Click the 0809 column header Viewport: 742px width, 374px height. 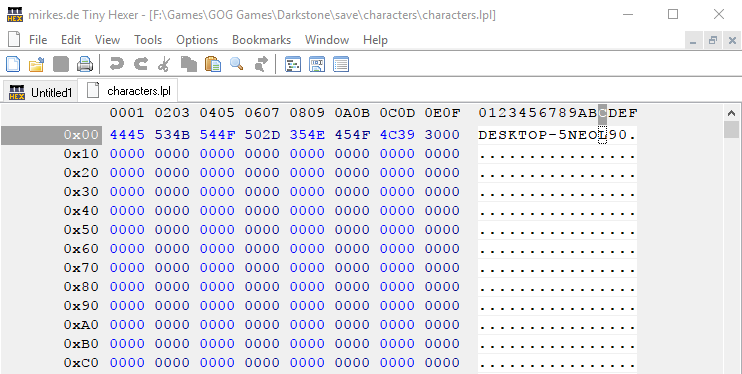click(307, 113)
